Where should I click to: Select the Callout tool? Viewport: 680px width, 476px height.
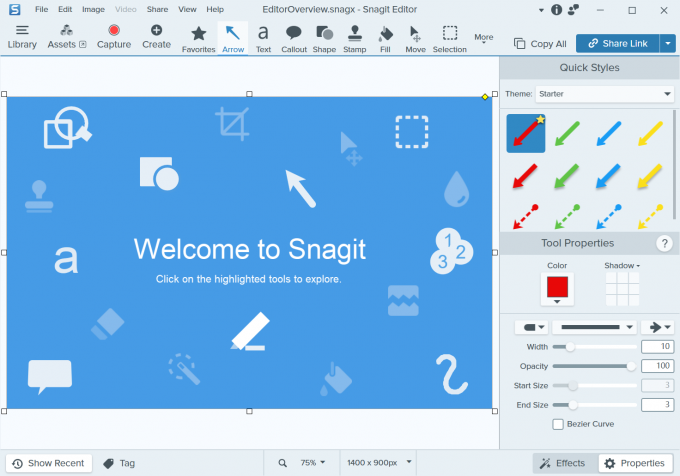coord(294,38)
